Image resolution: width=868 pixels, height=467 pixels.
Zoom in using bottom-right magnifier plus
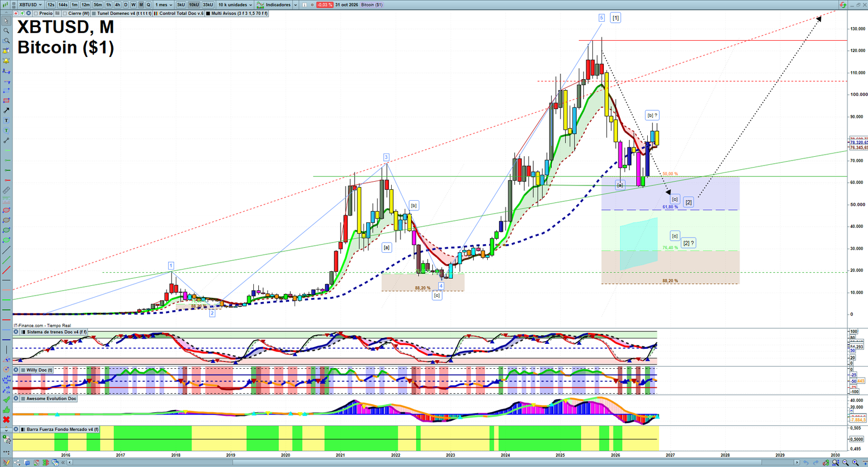[x=856, y=463]
